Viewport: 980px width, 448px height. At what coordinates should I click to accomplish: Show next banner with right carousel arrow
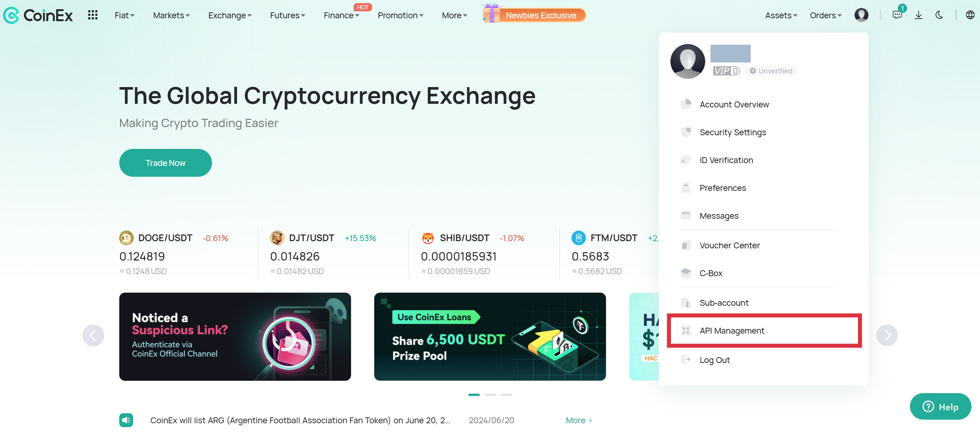tap(887, 335)
